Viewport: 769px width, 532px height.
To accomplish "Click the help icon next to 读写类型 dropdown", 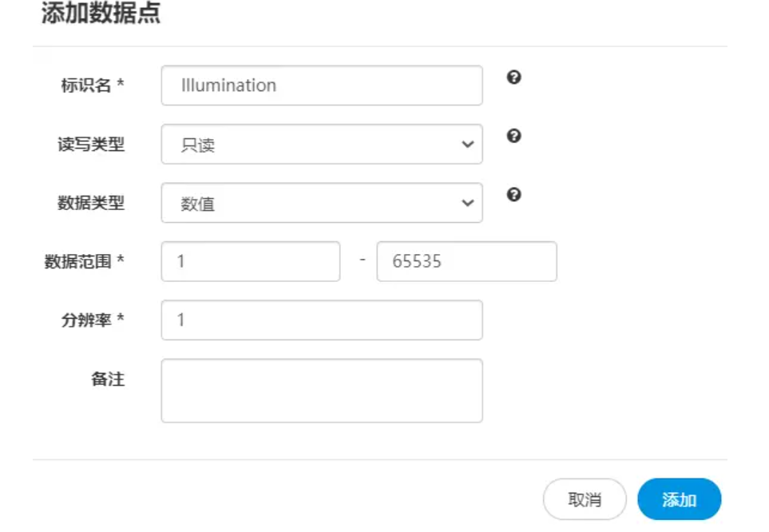I will point(515,136).
